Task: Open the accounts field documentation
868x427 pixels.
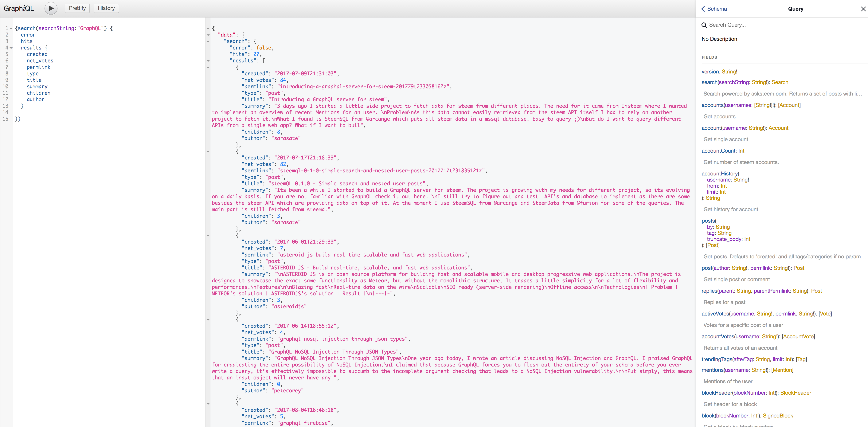Action: [712, 105]
